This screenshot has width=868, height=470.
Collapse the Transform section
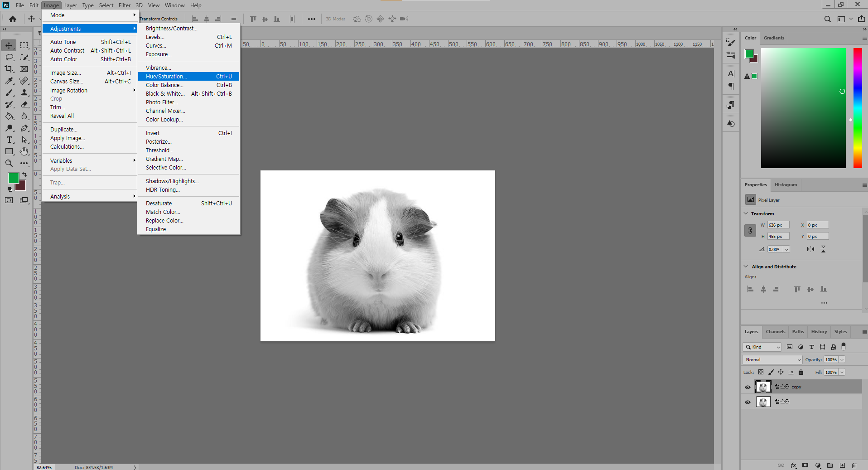746,213
